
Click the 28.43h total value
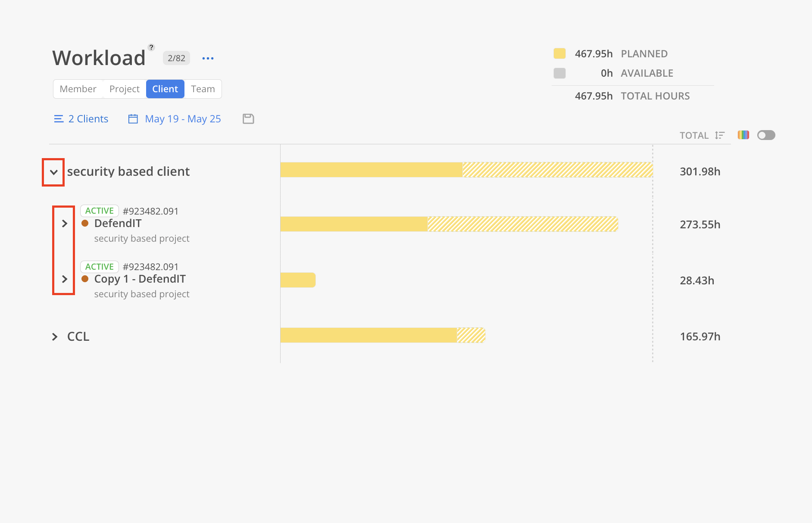[697, 280]
